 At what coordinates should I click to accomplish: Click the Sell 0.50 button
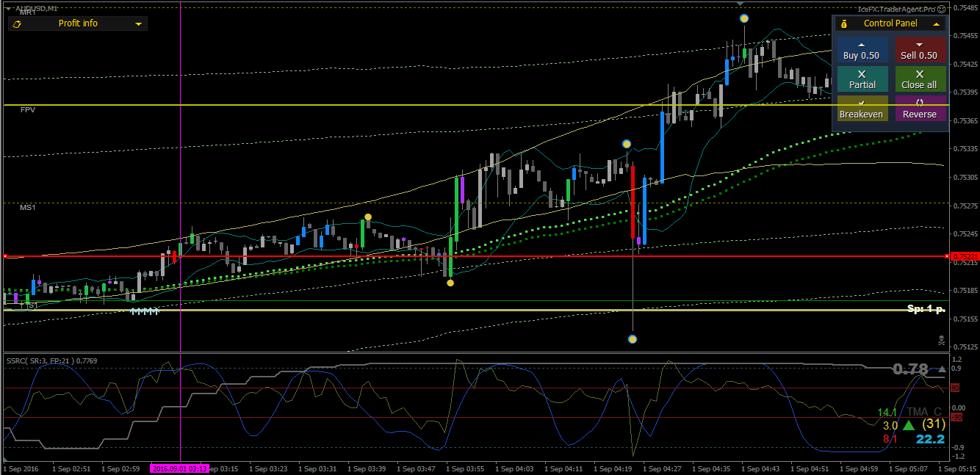click(919, 49)
